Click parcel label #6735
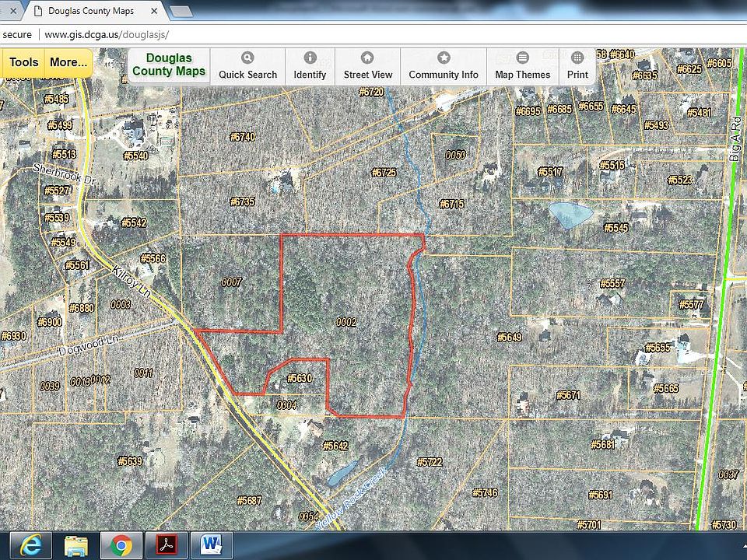Image resolution: width=747 pixels, height=560 pixels. tap(243, 201)
